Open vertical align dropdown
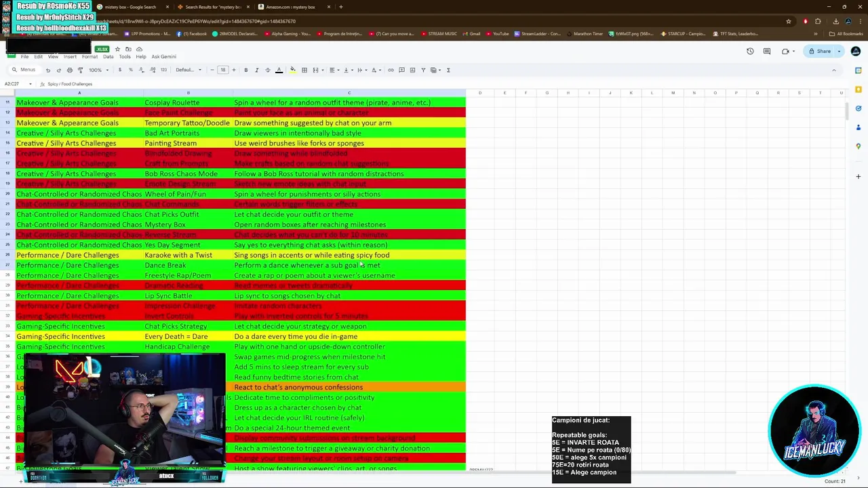Viewport: 868px width, 488px height. (x=348, y=70)
